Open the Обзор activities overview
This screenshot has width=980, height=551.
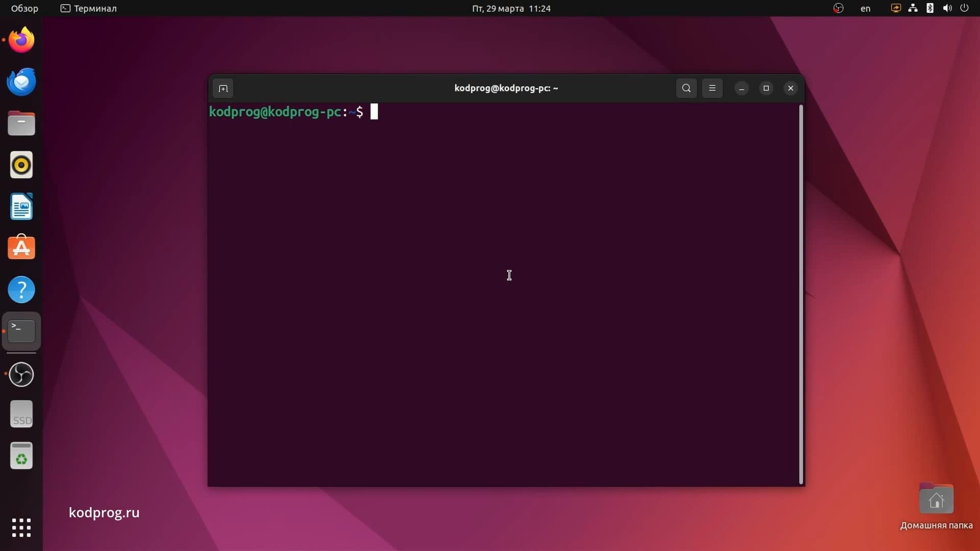point(24,8)
